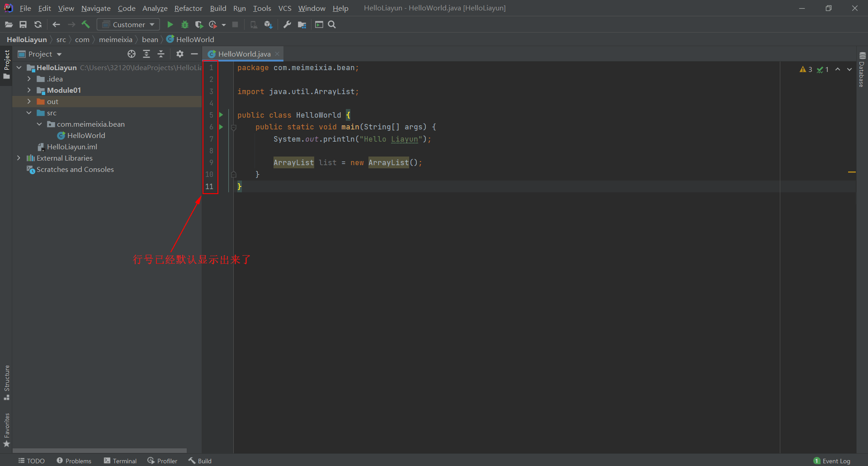Click the warnings indicator showing 3
This screenshot has height=466, width=868.
click(806, 69)
